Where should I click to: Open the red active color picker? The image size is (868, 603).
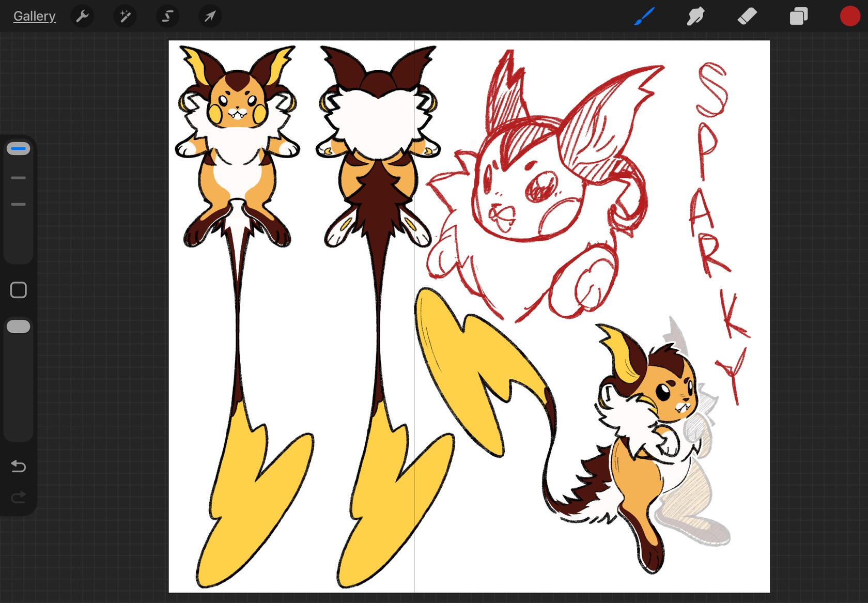coord(849,17)
